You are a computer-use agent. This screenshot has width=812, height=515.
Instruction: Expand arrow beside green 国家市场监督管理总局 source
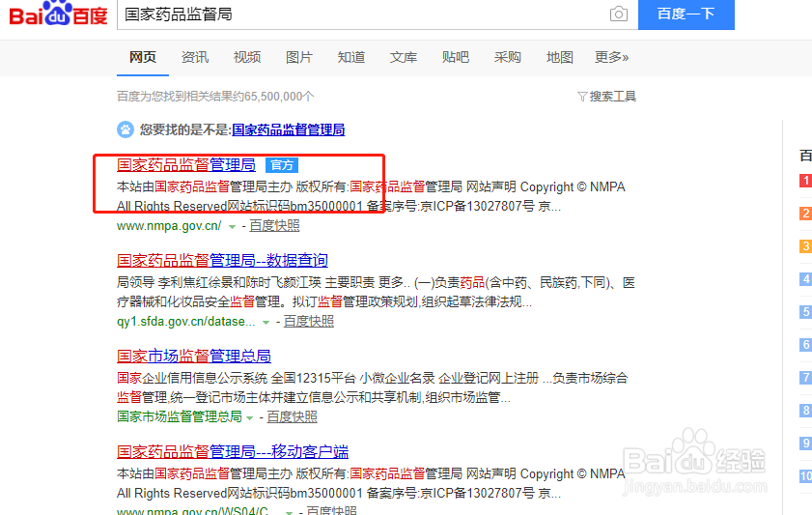[249, 417]
